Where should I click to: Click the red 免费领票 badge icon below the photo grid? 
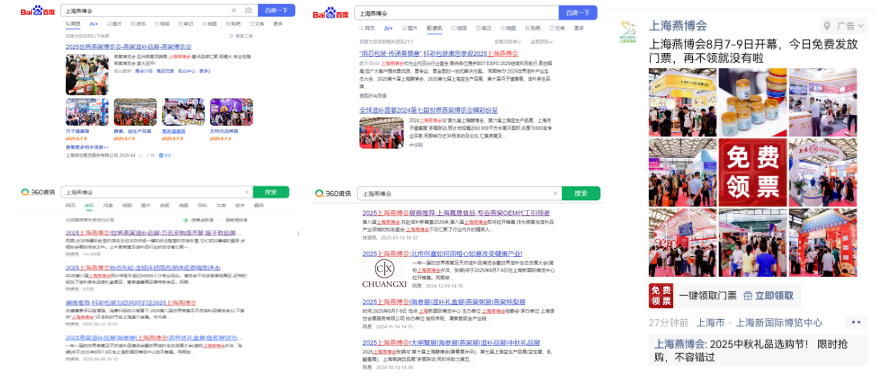pyautogui.click(x=661, y=295)
